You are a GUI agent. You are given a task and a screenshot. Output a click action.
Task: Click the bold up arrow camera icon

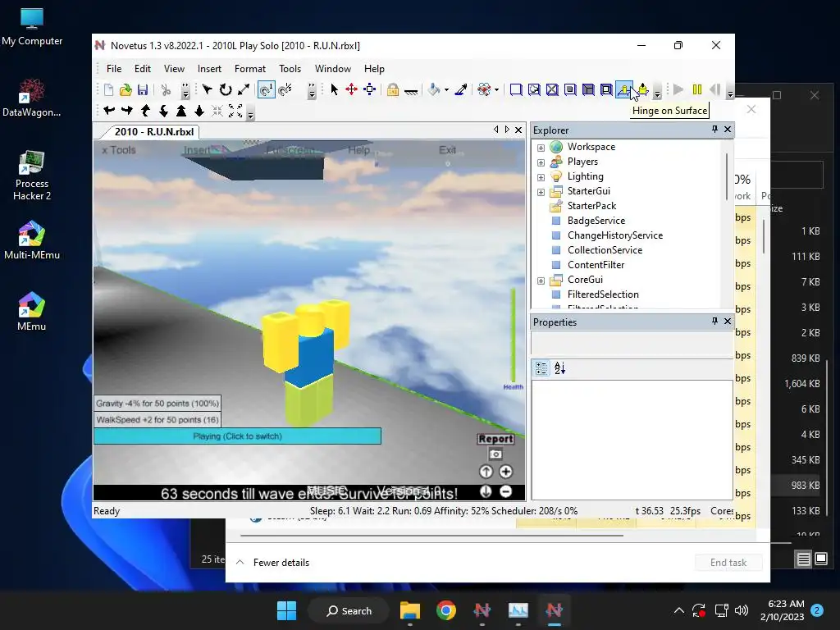coord(181,111)
